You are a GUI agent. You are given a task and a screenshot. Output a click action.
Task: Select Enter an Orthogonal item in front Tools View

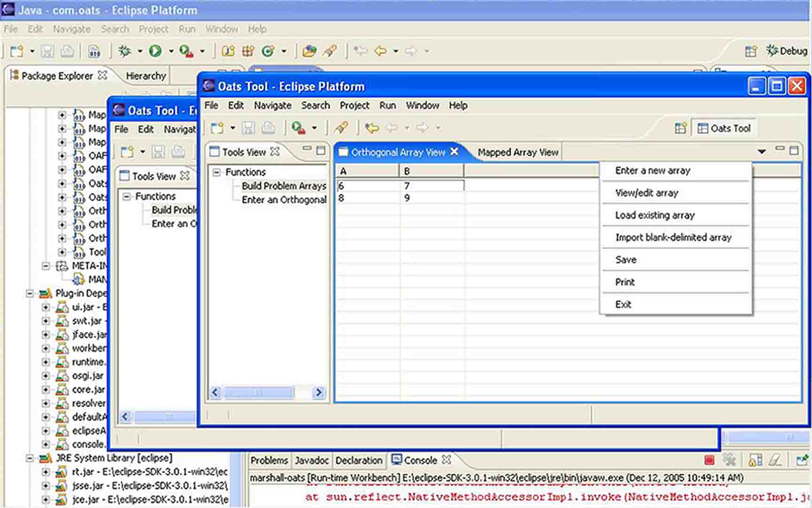pos(284,200)
